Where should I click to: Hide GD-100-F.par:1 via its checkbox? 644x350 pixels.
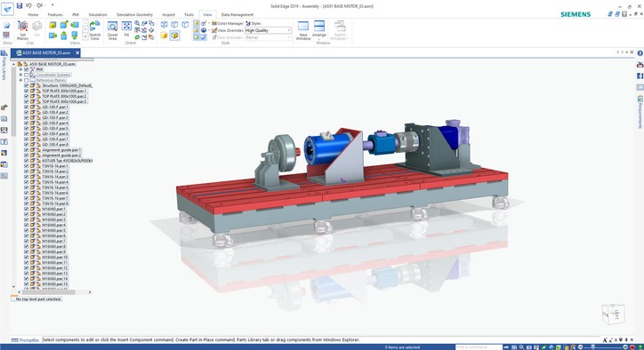[x=27, y=107]
